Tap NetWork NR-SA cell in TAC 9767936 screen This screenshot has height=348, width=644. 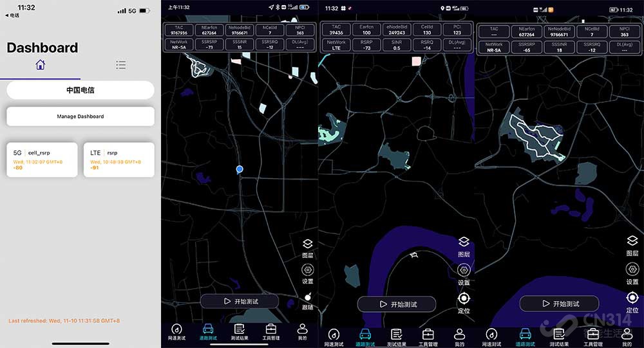(x=178, y=44)
